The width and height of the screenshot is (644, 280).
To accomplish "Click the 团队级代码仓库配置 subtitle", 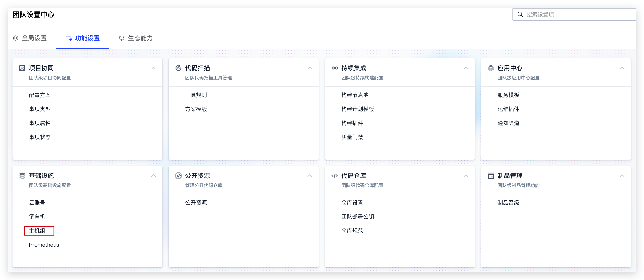I will click(x=362, y=185).
